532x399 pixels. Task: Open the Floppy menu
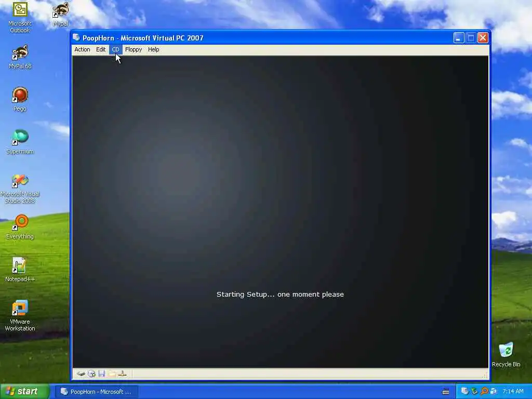134,49
